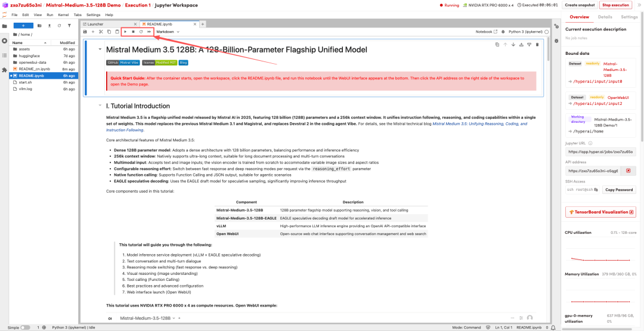Collapse the I. Tutorial Introduction section
Image resolution: width=644 pixels, height=331 pixels.
point(100,106)
